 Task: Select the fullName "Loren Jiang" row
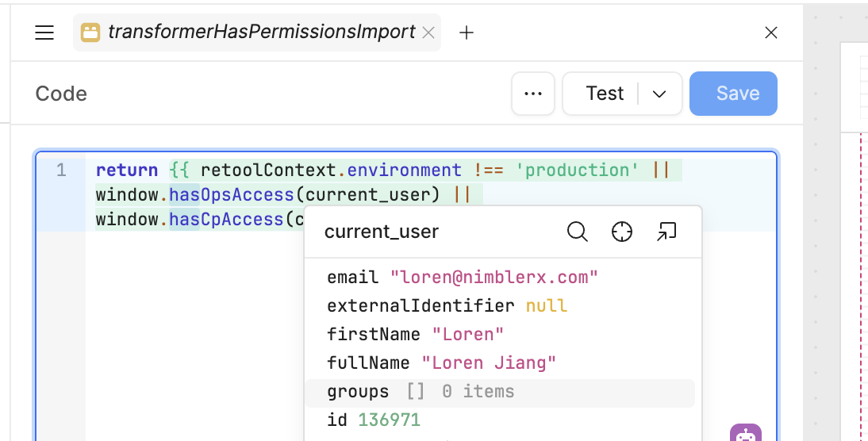point(441,363)
